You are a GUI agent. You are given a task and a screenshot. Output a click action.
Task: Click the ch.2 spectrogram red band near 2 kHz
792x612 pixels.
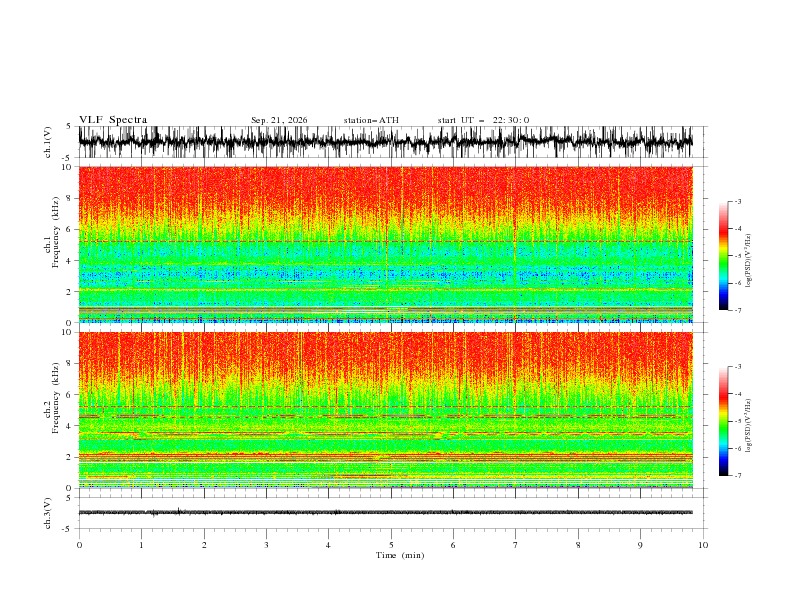(x=385, y=455)
